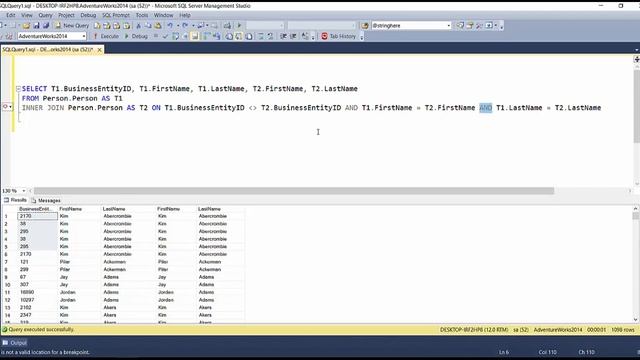Click the Open File folder icon
The height and width of the screenshot is (360, 640).
[26, 25]
